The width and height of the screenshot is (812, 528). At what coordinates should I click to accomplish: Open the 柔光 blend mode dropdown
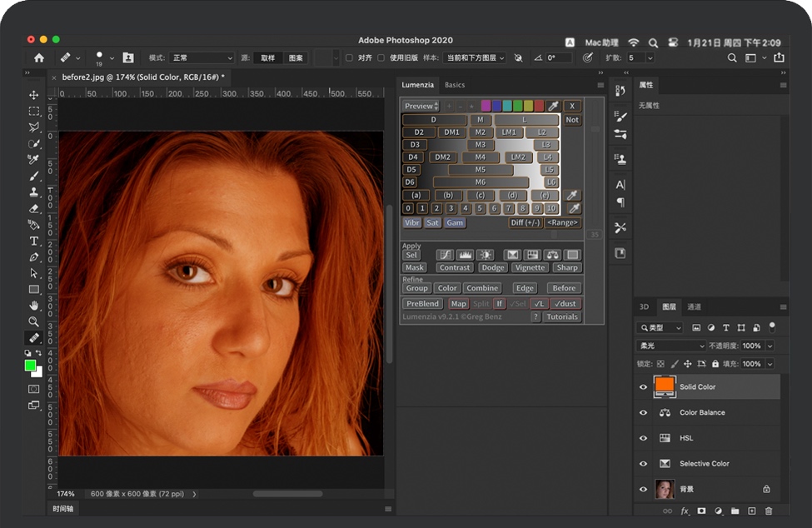[670, 345]
